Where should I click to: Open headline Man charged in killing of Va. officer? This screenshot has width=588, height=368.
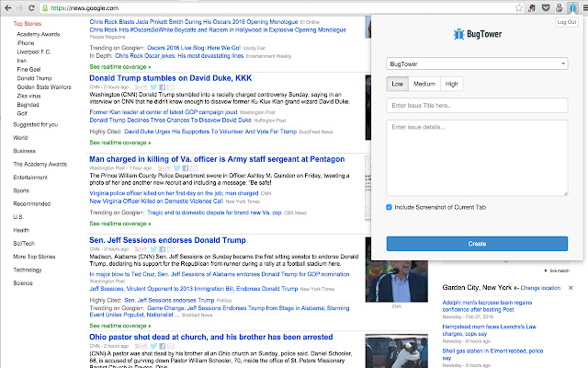[x=217, y=159]
